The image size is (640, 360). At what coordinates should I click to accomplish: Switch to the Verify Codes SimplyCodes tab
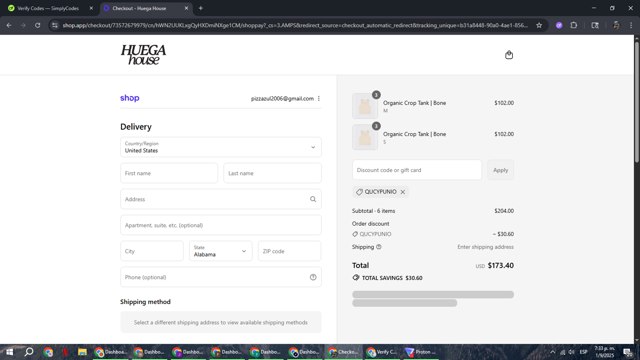pyautogui.click(x=48, y=8)
